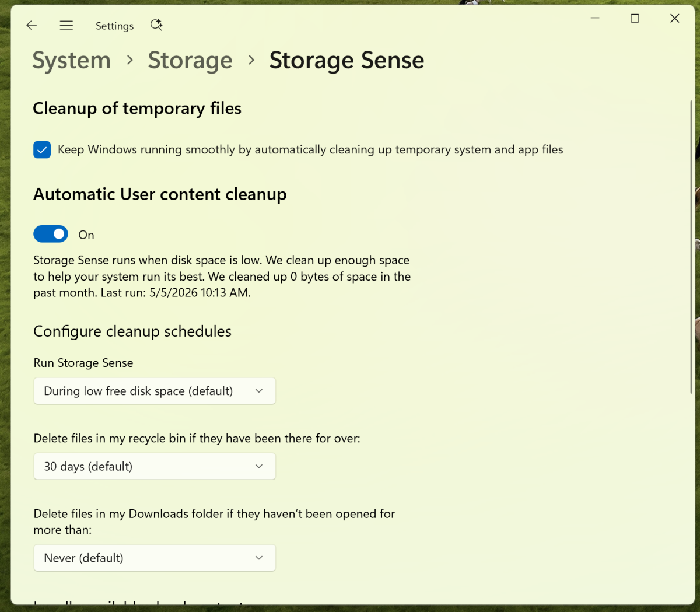Navigate to System in the breadcrumb
Screen dimensions: 700x612
(x=71, y=60)
